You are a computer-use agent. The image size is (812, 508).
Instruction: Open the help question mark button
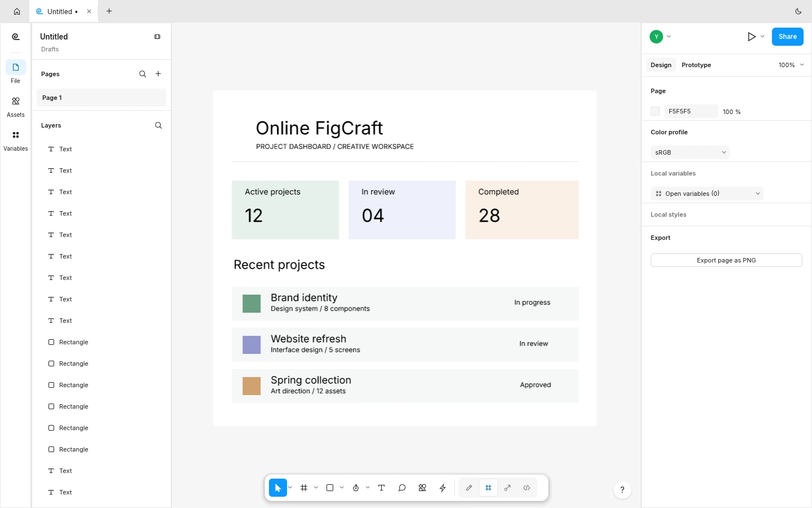(623, 489)
